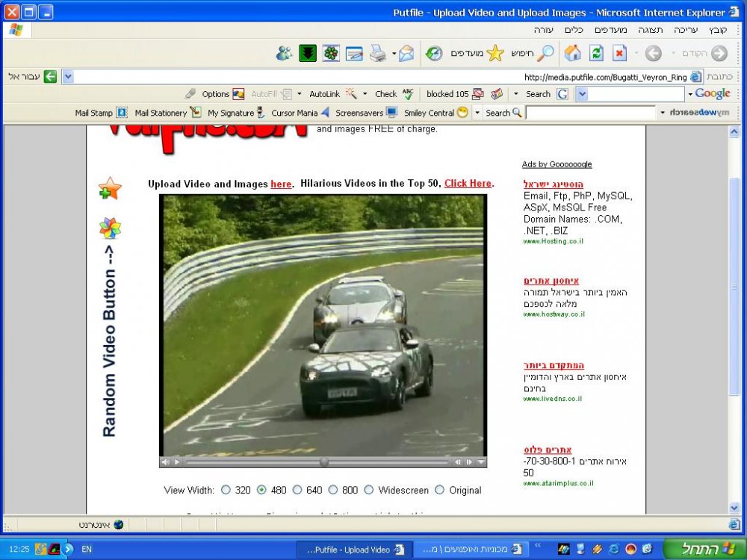Click the popup blocker 'blocked 105' button
Viewport: 747px width, 560px height.
tap(454, 94)
